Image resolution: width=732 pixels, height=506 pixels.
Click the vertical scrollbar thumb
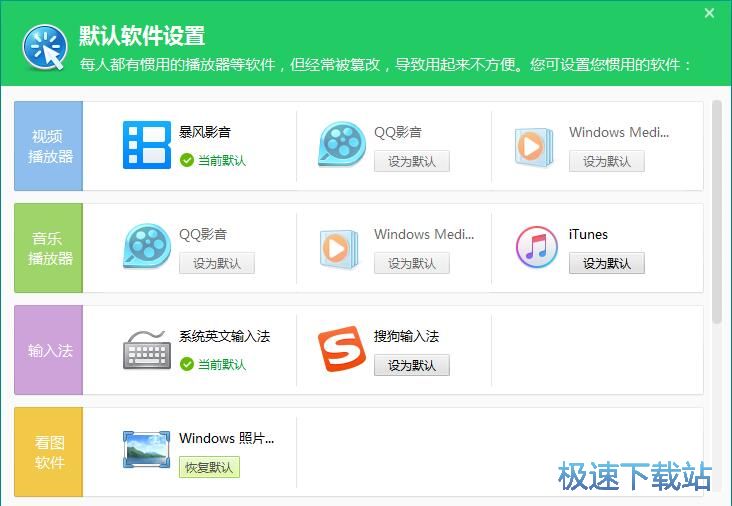coord(717,211)
